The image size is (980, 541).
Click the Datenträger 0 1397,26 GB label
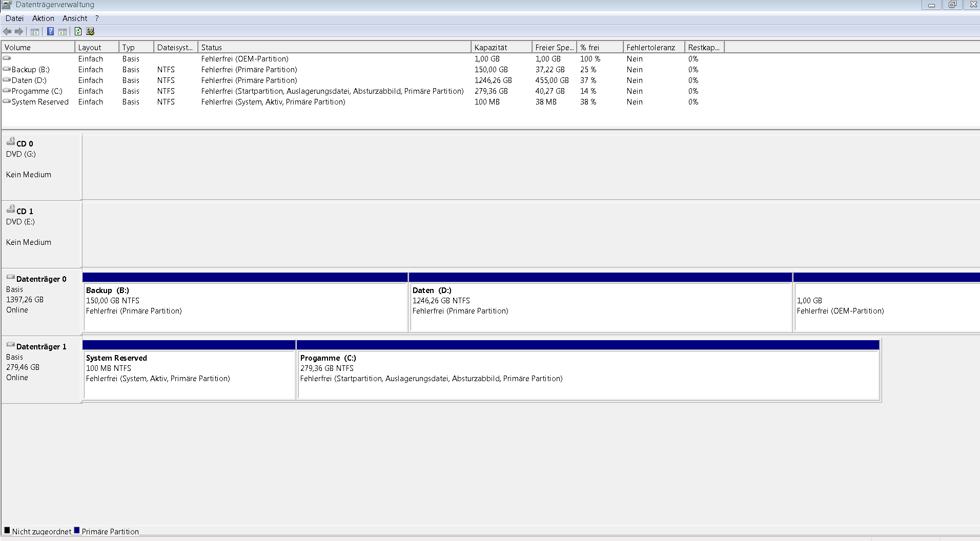[25, 300]
